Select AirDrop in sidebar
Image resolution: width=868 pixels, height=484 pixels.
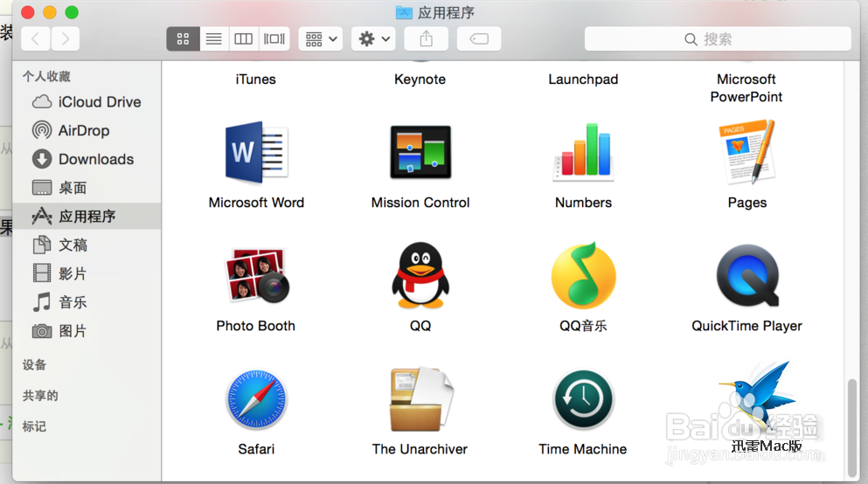(x=87, y=130)
